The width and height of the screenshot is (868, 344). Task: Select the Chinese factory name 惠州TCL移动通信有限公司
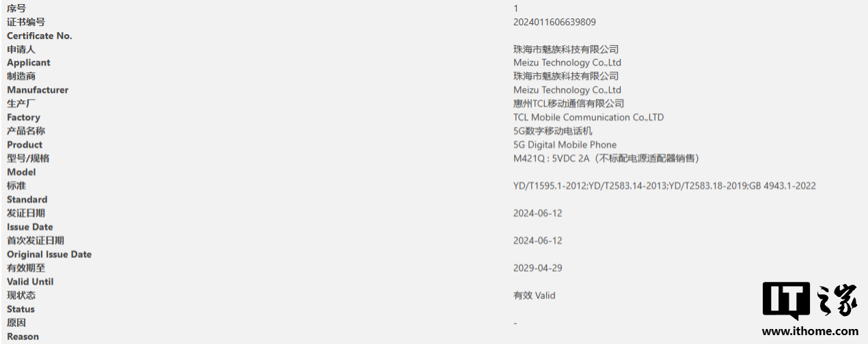pos(569,104)
